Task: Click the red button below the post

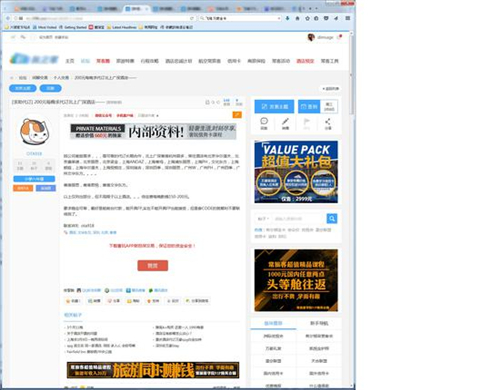Action: pyautogui.click(x=153, y=265)
